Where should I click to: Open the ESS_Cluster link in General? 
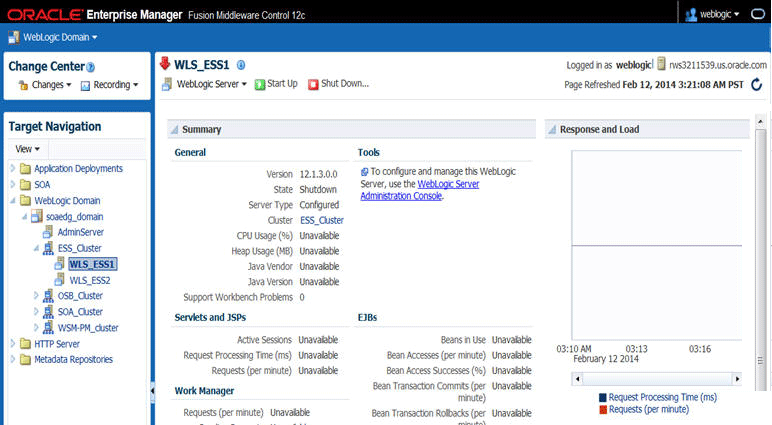pyautogui.click(x=322, y=220)
